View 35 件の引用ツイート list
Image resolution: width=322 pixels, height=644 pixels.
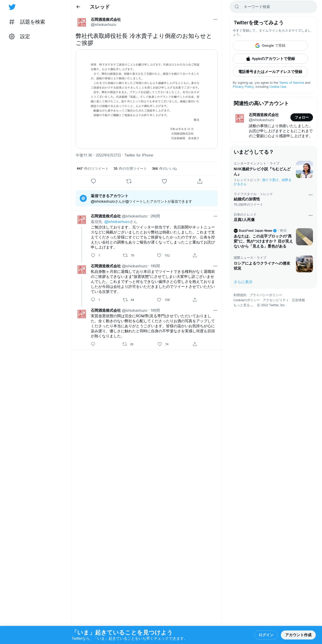(130, 169)
